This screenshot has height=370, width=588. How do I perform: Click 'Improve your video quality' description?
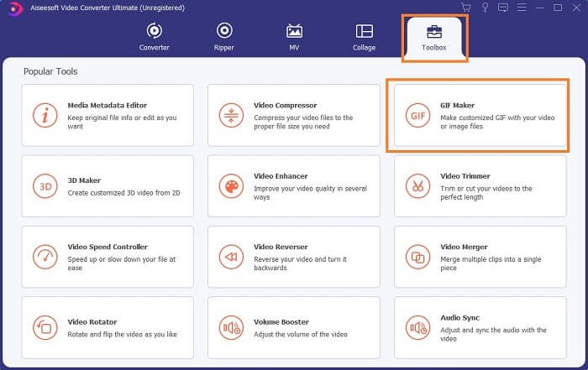click(x=310, y=192)
